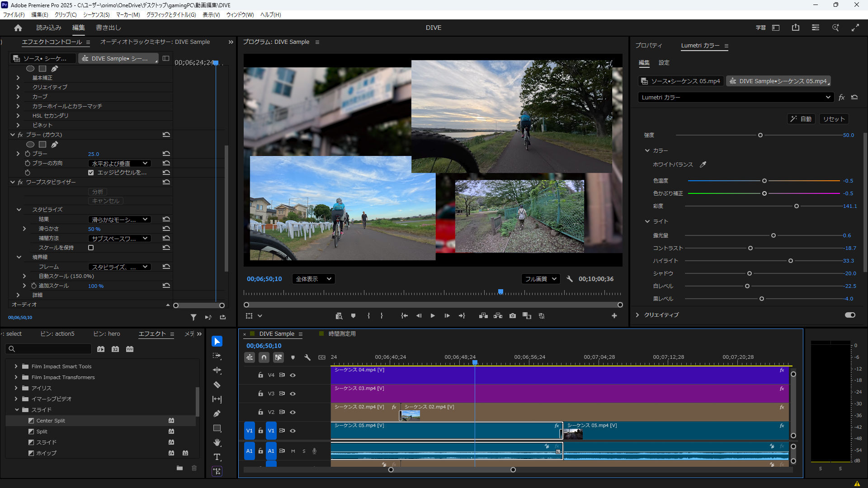
Task: Expand the ビネット effect section
Action: pos(18,125)
